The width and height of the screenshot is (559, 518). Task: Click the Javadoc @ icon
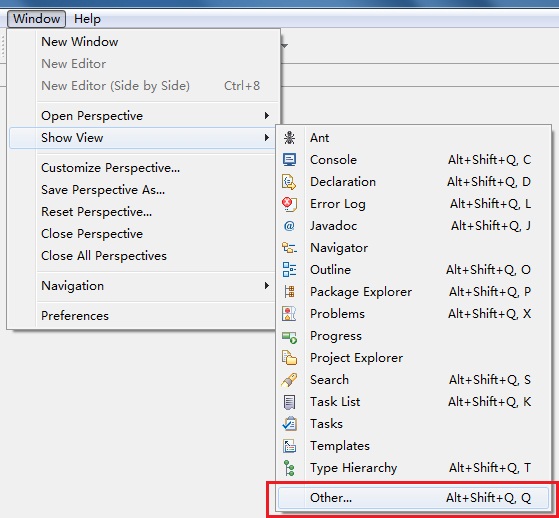pos(289,226)
